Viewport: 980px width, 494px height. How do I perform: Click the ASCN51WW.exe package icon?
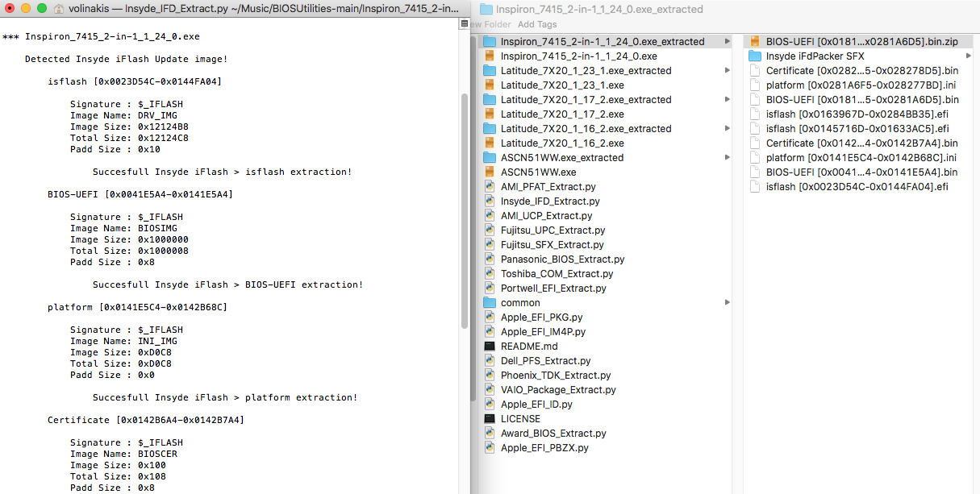(490, 172)
